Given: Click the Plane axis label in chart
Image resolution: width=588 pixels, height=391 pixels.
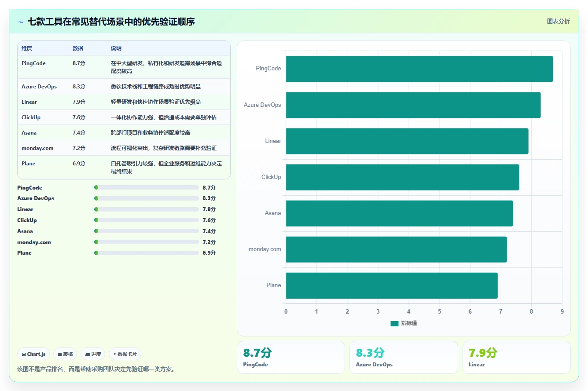Looking at the screenshot, I should point(274,285).
